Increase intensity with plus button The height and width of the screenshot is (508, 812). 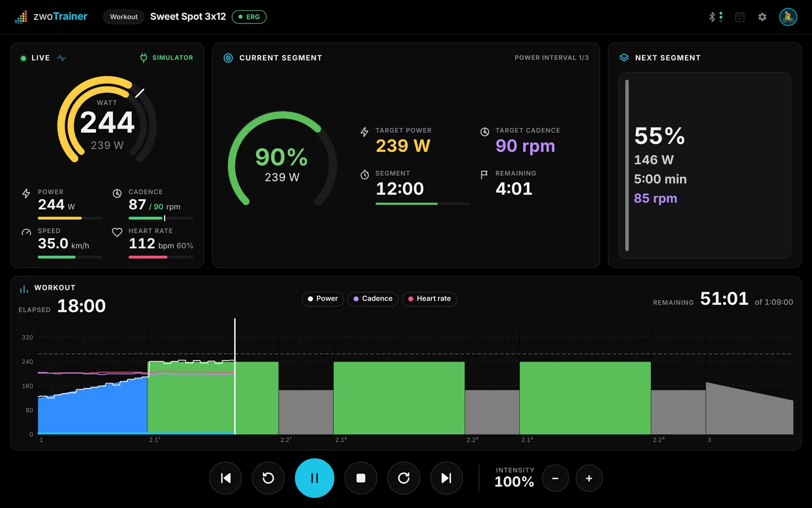pyautogui.click(x=589, y=478)
